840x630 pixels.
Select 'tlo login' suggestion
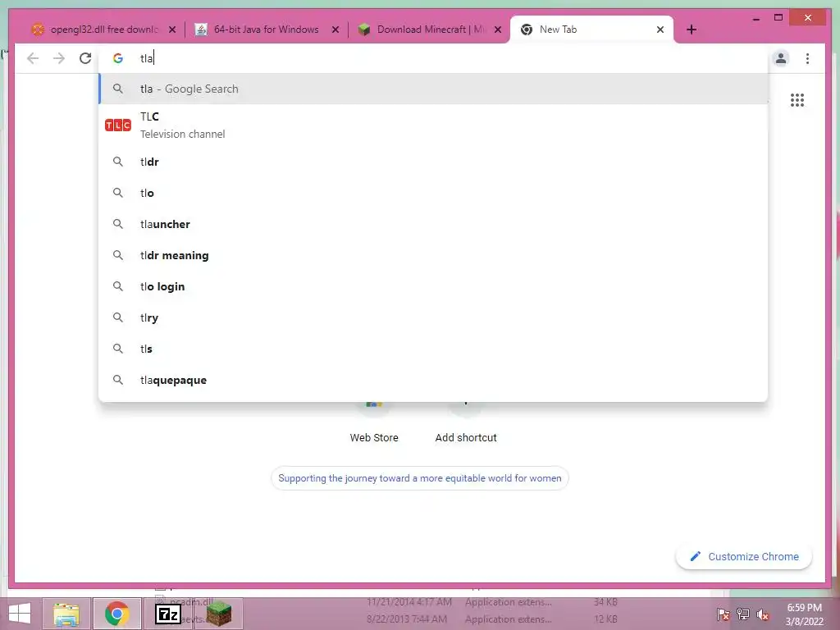pos(433,286)
